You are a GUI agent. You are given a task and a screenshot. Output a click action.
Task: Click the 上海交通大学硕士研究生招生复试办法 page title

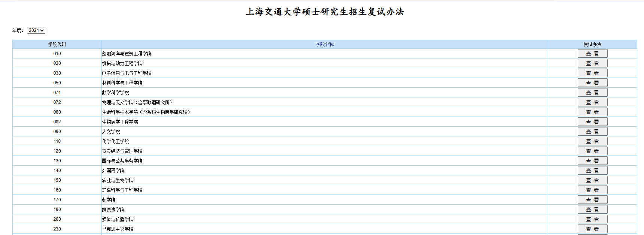[325, 12]
